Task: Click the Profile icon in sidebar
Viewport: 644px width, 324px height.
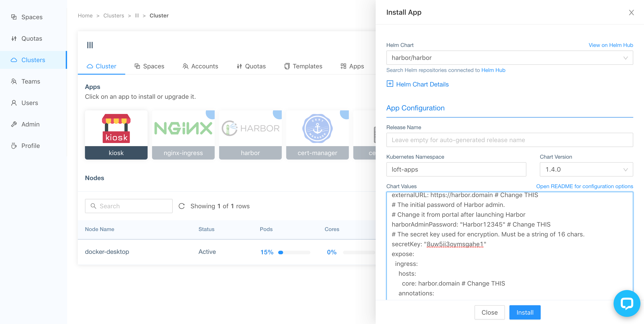Action: pyautogui.click(x=14, y=146)
